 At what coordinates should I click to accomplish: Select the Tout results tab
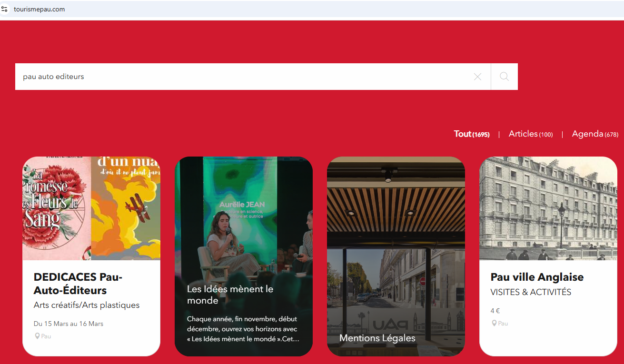471,134
